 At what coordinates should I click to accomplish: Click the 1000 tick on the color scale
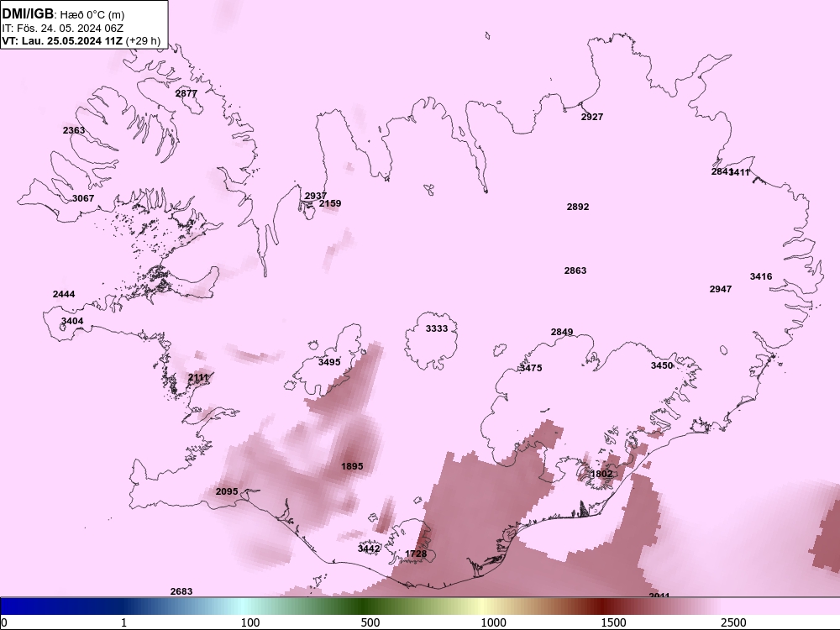click(x=493, y=622)
